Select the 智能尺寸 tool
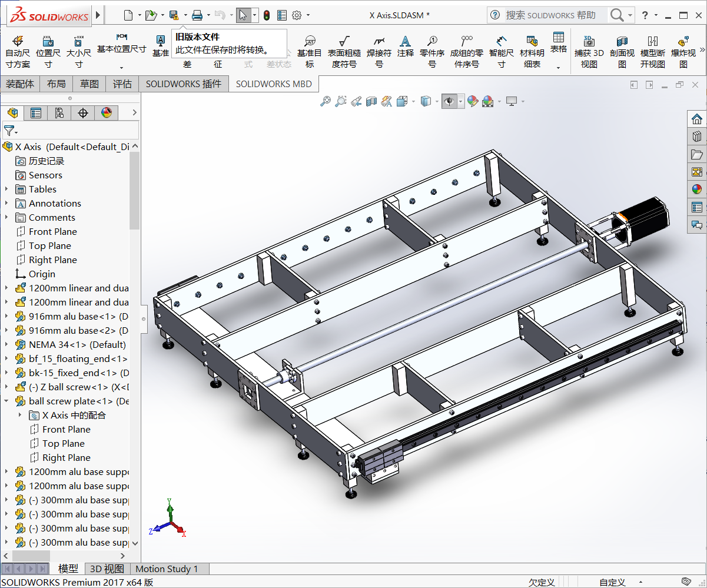The image size is (707, 588). click(x=501, y=52)
